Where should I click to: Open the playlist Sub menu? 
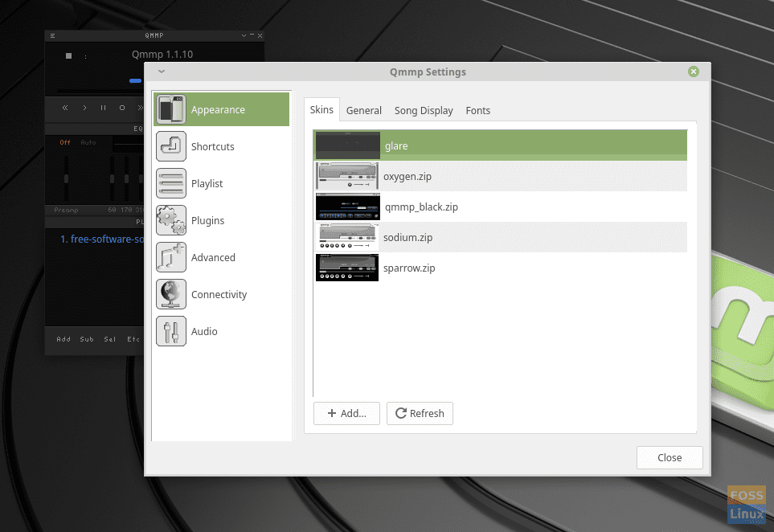(x=87, y=339)
